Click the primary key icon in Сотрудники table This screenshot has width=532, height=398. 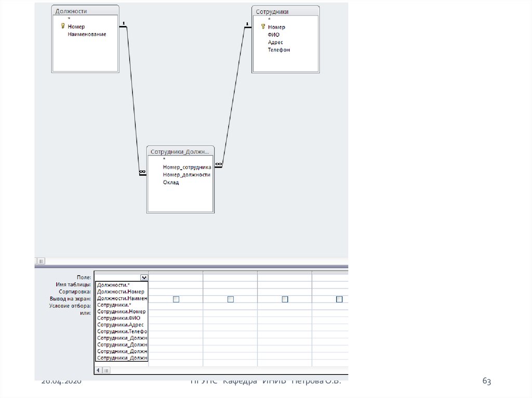(x=263, y=26)
